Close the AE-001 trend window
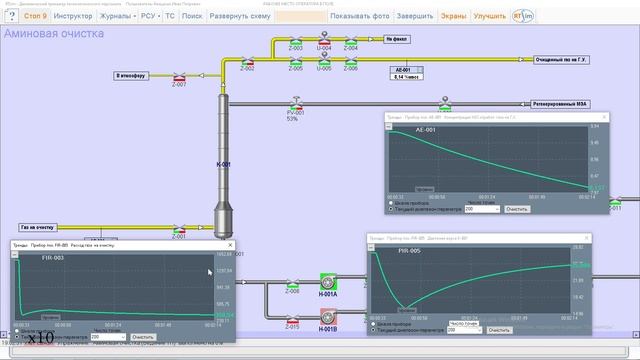Image resolution: width=640 pixels, height=360 pixels. click(604, 117)
